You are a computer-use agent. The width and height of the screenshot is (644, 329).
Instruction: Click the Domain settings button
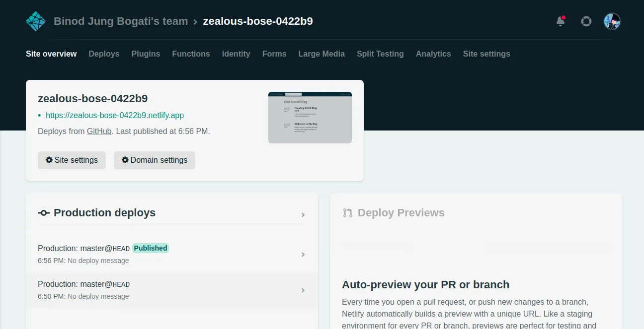(155, 160)
